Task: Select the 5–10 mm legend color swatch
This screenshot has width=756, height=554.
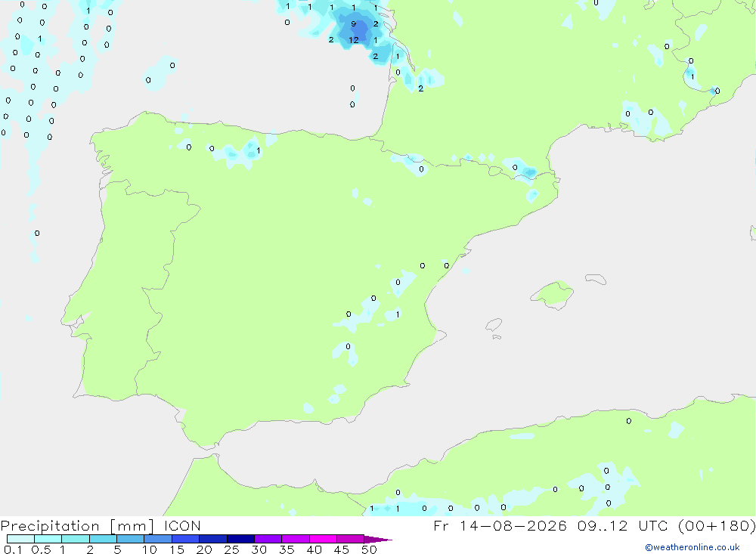Action: [131, 539]
